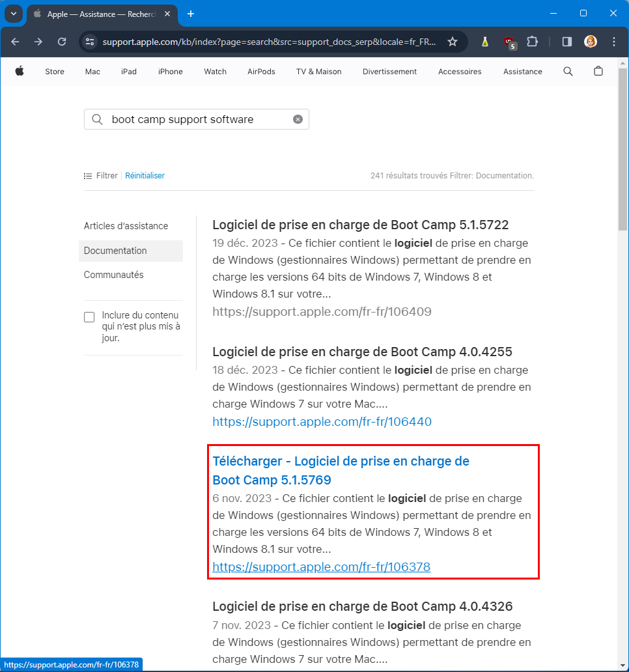
Task: Check Inclure du contenu qui n'est plus mis à jour
Action: [89, 317]
